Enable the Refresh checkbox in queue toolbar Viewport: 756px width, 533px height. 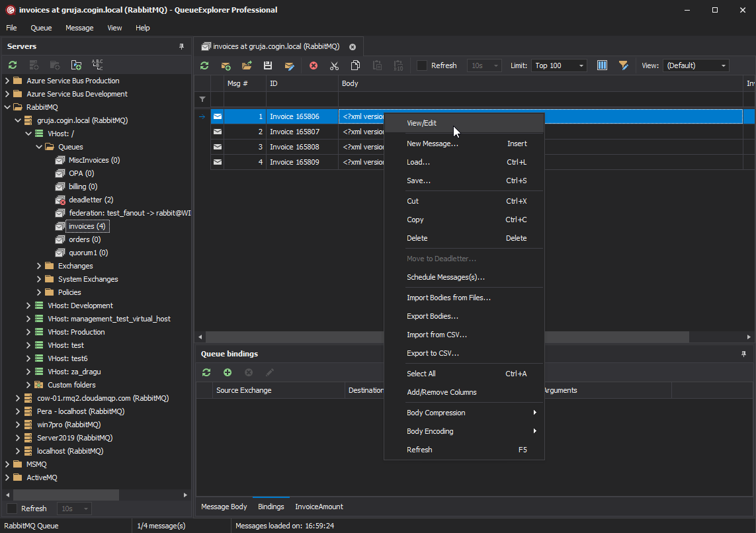(422, 65)
